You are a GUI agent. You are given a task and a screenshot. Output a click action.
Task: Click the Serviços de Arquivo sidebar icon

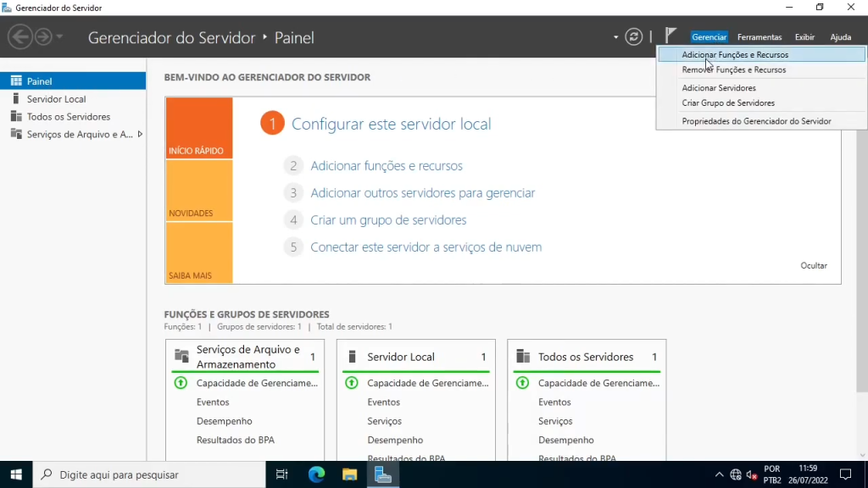click(16, 135)
